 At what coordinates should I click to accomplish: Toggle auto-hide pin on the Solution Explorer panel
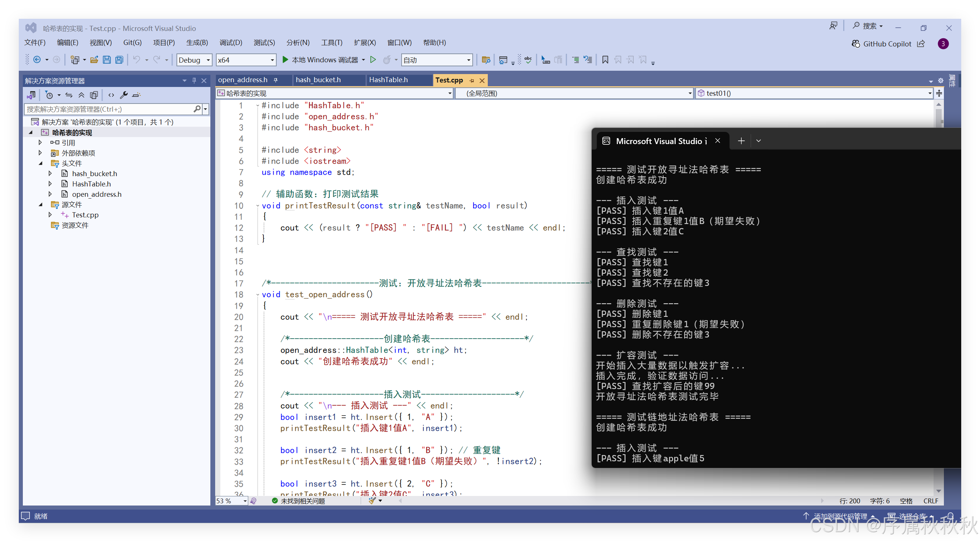point(194,81)
